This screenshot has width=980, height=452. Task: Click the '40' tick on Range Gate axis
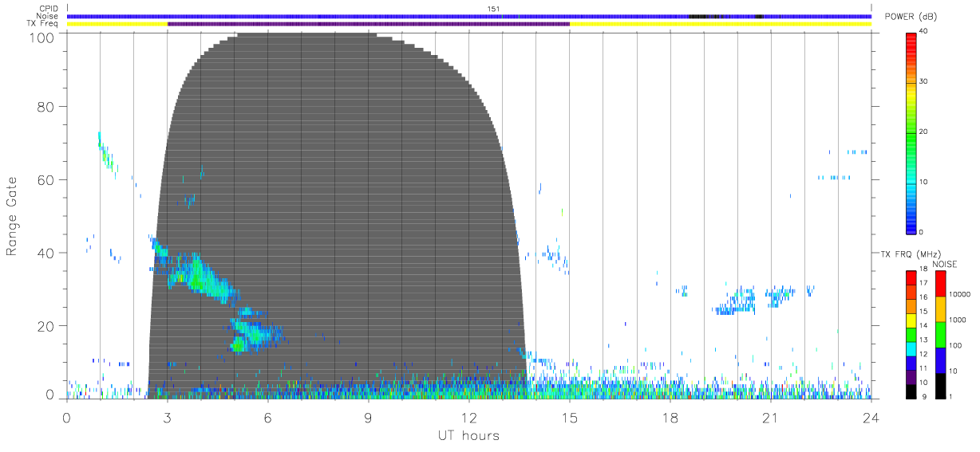pos(47,253)
